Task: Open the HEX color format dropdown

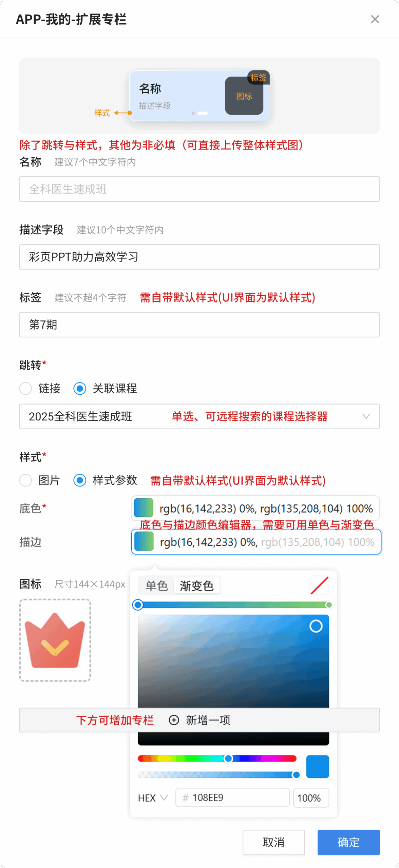Action: coord(153,798)
